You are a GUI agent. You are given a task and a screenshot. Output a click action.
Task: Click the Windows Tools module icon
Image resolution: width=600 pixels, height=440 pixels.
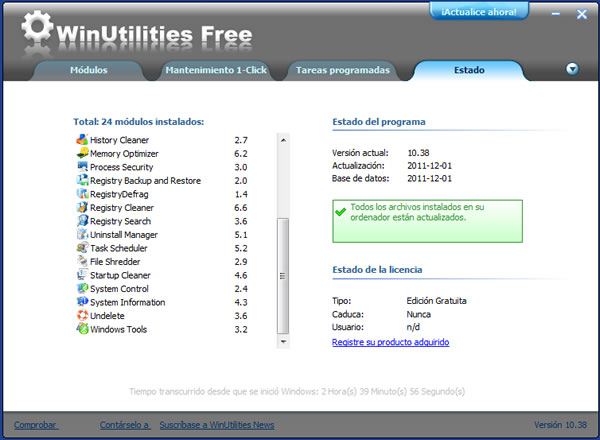click(x=82, y=329)
